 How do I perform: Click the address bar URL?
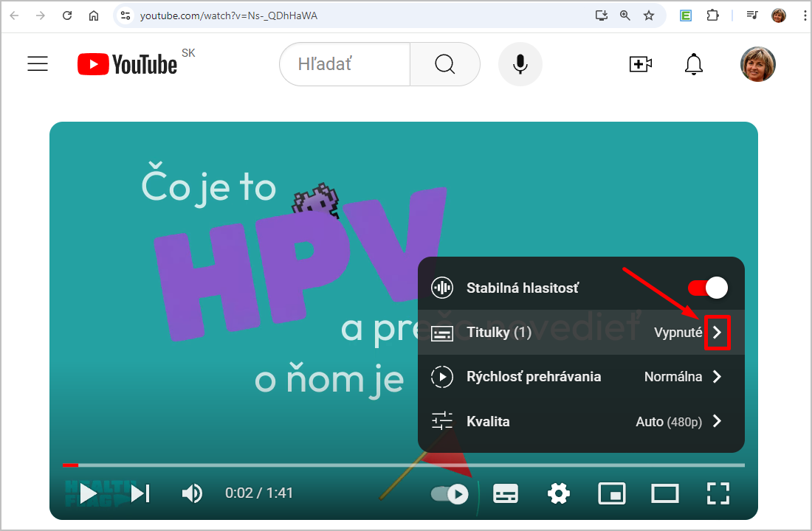tap(229, 15)
